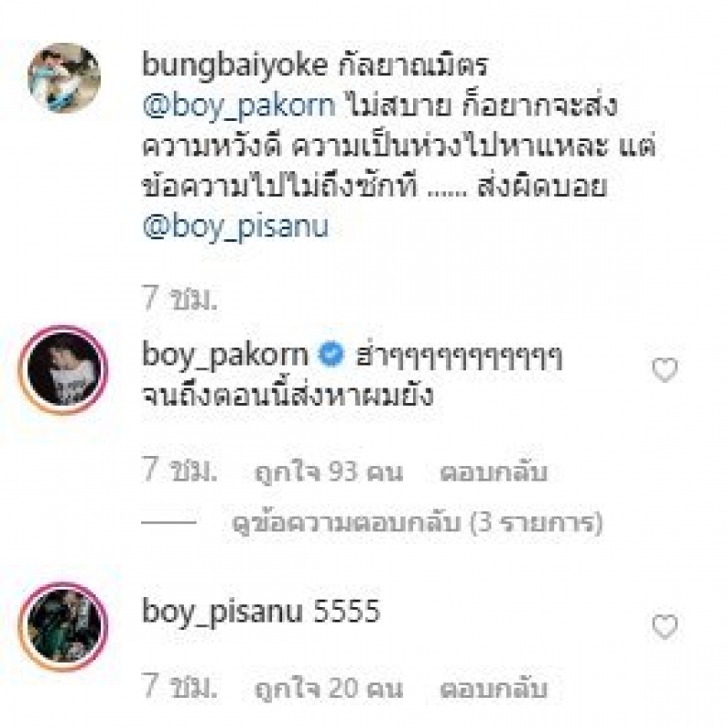
Task: Click the verified badge next to boy_pakorn
Action: pyautogui.click(x=331, y=355)
